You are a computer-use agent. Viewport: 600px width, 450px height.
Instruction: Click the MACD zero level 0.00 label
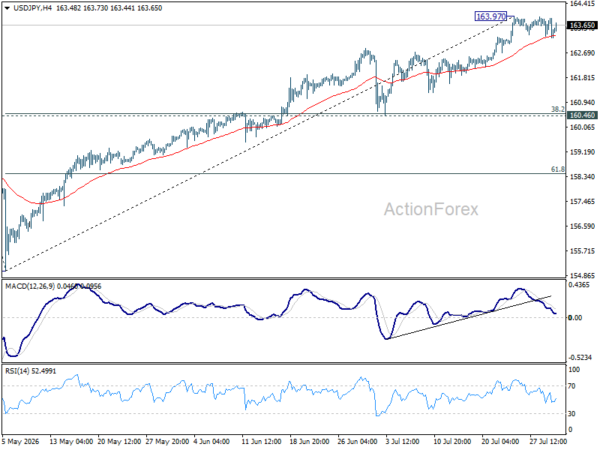pos(575,318)
